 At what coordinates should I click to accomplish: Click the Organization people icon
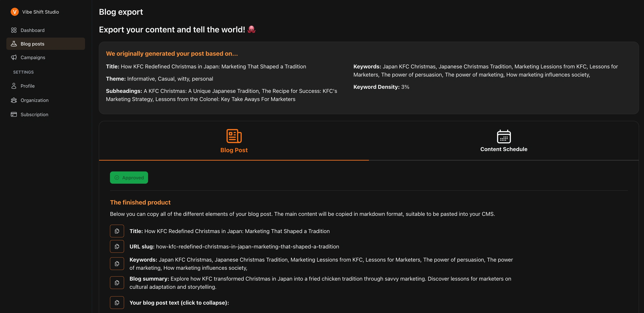pyautogui.click(x=14, y=100)
